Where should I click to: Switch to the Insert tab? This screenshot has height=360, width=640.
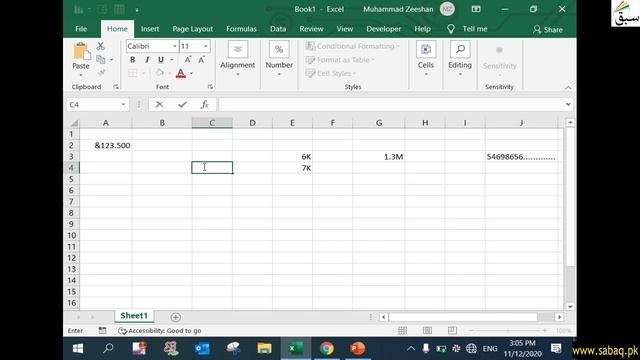click(x=150, y=29)
